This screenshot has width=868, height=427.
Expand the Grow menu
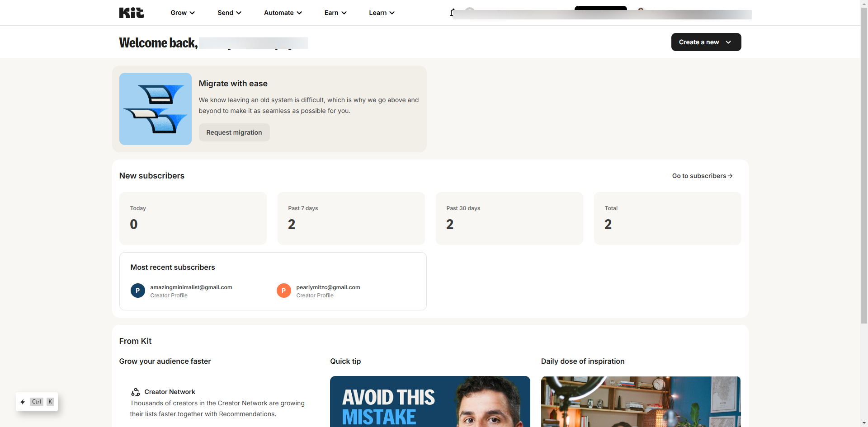(x=183, y=13)
